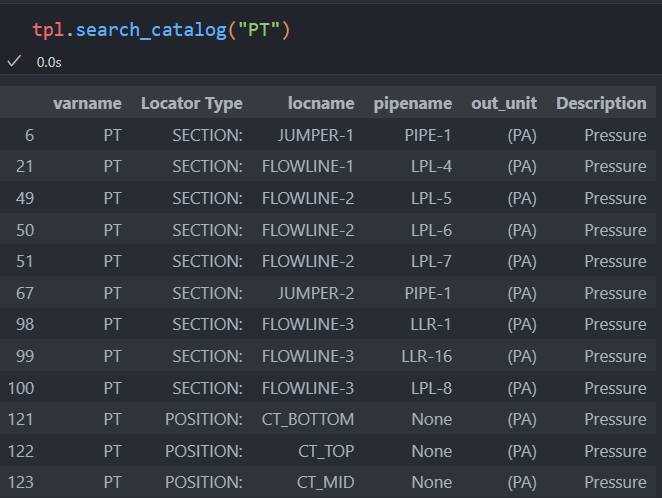Click the out_unit column header
Image resolution: width=662 pixels, height=498 pixels.
click(x=504, y=103)
